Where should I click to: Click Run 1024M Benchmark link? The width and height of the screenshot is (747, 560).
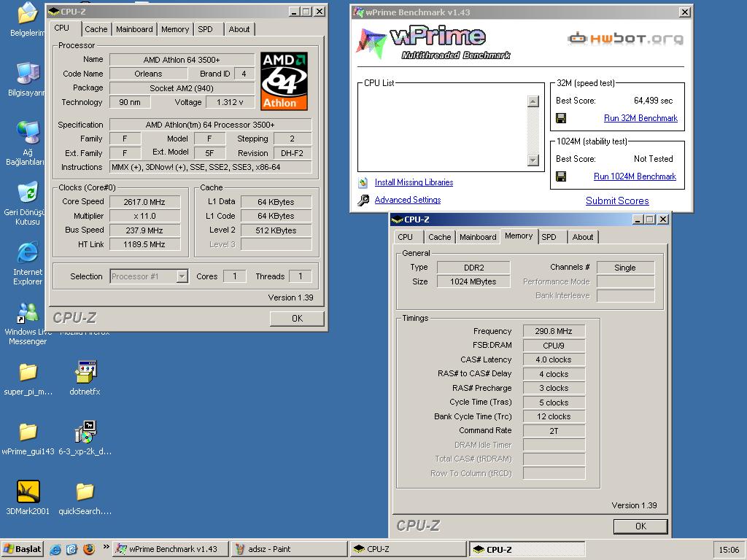tap(635, 176)
